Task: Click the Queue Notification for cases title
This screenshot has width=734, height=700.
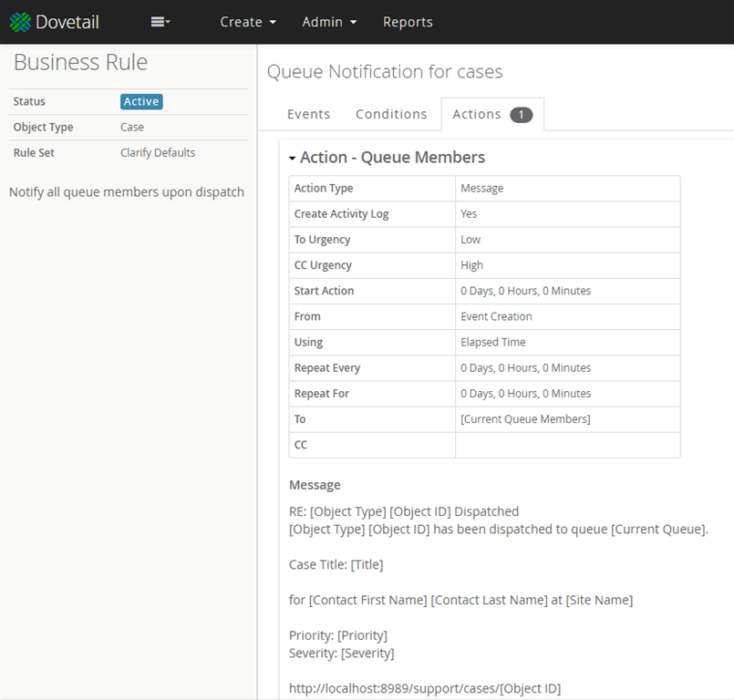Action: point(385,71)
